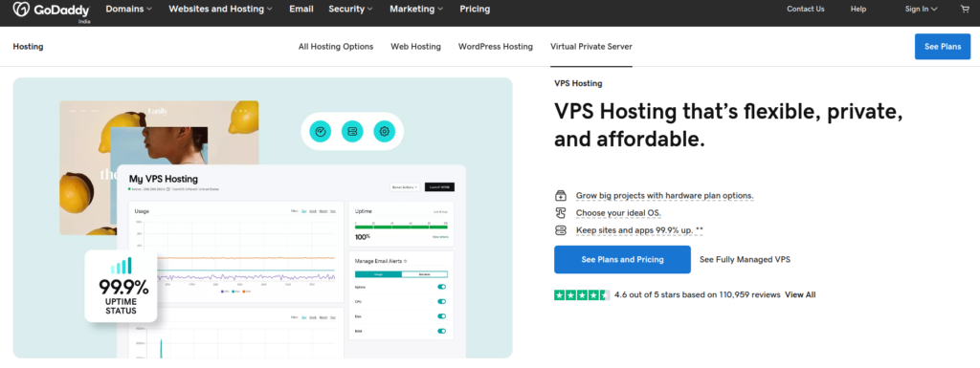Click the VPS Hosting that's flexible headline

click(728, 125)
